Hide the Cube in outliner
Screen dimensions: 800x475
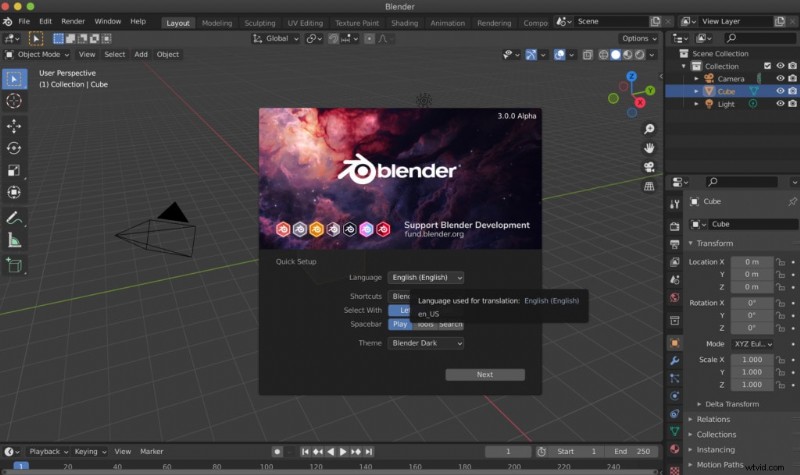click(780, 91)
